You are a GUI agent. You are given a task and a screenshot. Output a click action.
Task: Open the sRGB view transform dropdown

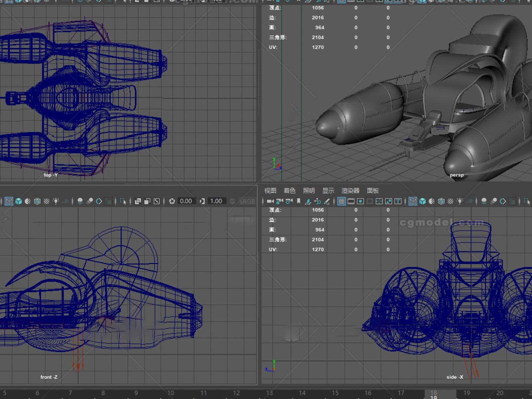247,201
